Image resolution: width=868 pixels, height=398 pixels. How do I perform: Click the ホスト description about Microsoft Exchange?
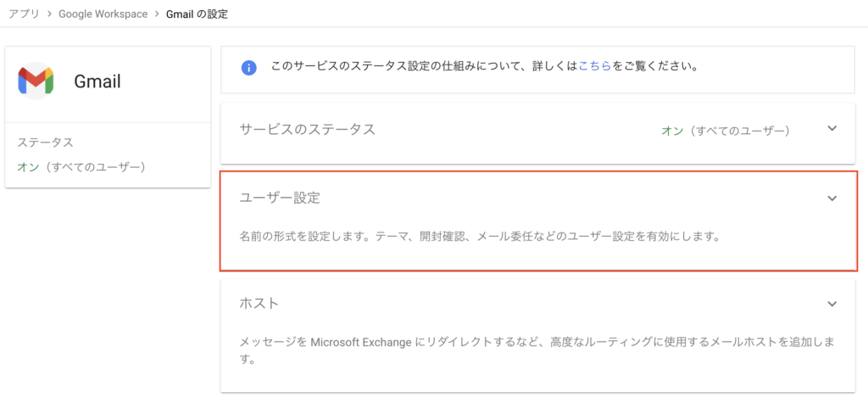537,350
